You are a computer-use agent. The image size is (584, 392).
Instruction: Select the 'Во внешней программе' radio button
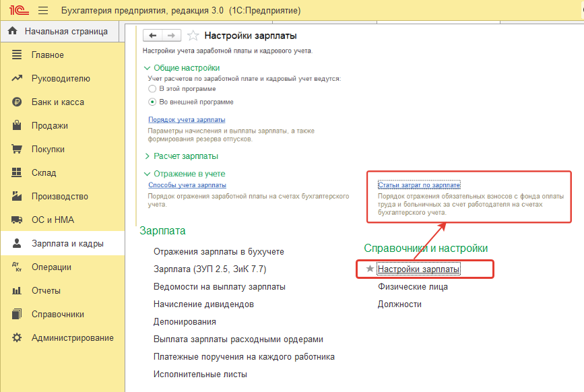(x=152, y=102)
